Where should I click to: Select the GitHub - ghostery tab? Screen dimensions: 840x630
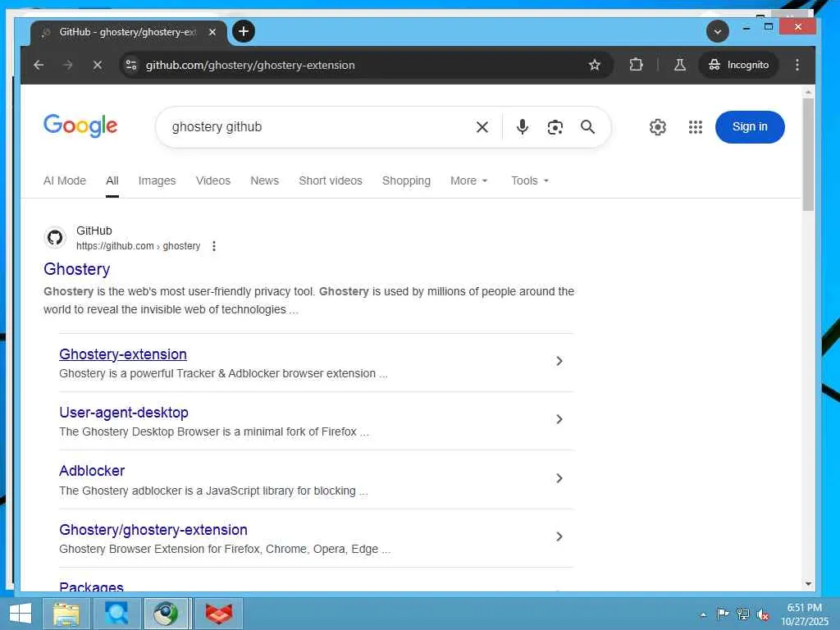[129, 32]
